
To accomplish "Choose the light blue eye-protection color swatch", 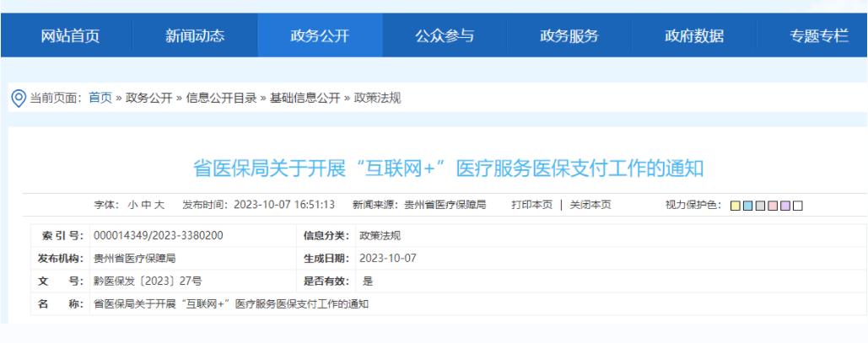I will (748, 206).
